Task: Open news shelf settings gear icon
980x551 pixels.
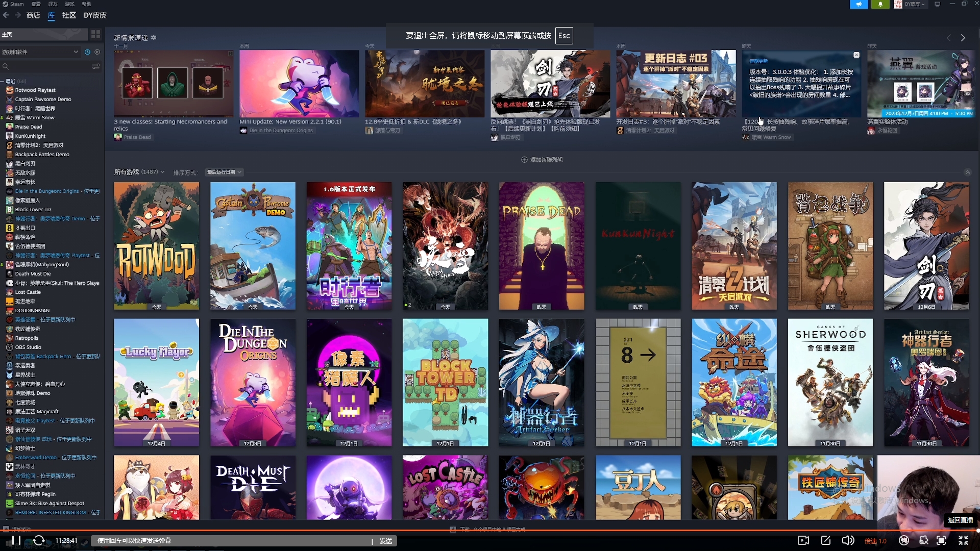Action: click(x=154, y=38)
